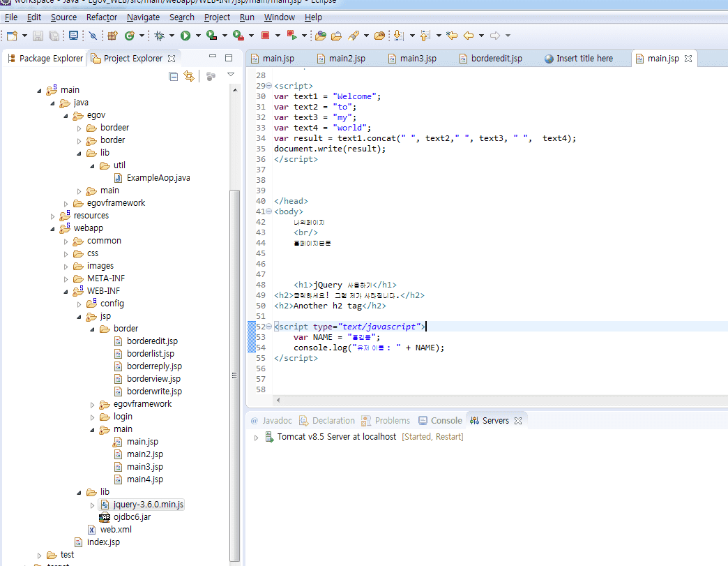The height and width of the screenshot is (566, 728).
Task: Click the New file wizard icon
Action: 12,36
